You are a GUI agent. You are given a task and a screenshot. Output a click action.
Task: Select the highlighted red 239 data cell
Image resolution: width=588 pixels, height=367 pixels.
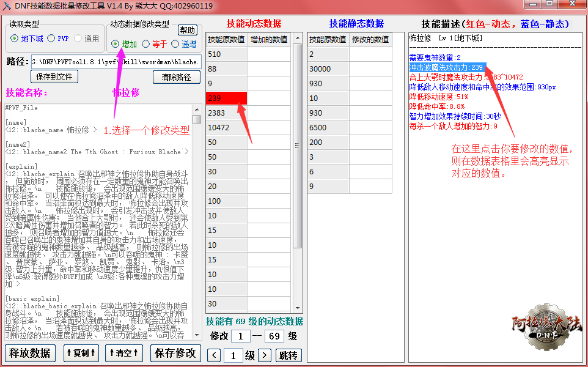click(226, 98)
